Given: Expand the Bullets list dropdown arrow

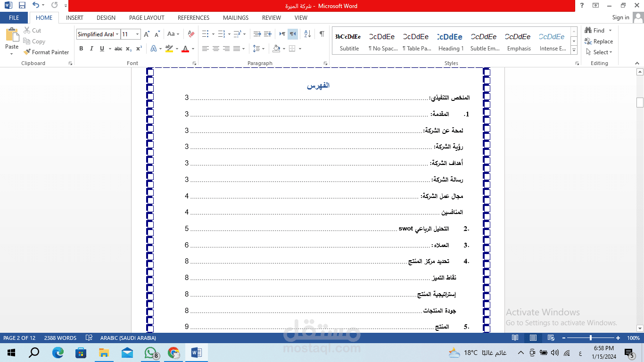Looking at the screenshot, I should click(x=213, y=34).
